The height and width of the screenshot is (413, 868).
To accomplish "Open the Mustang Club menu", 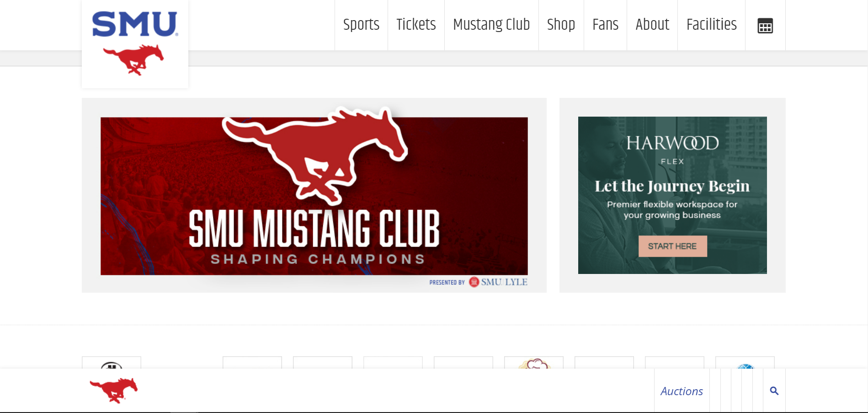I will click(x=491, y=25).
